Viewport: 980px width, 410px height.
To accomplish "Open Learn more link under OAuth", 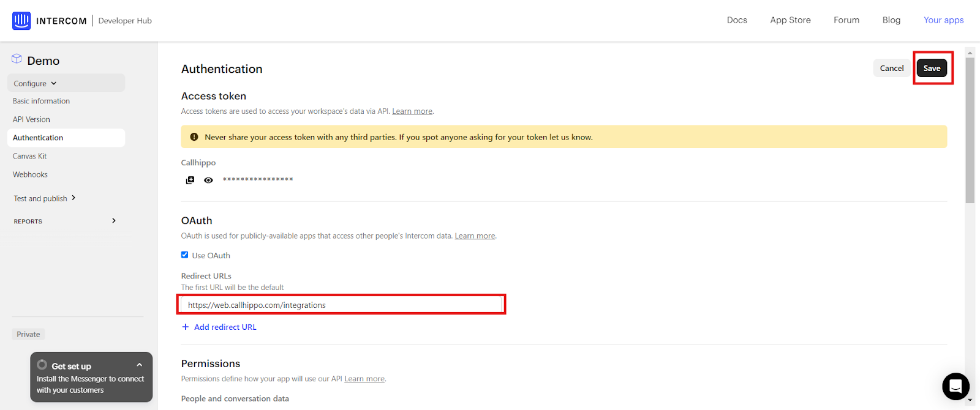I will [x=475, y=236].
